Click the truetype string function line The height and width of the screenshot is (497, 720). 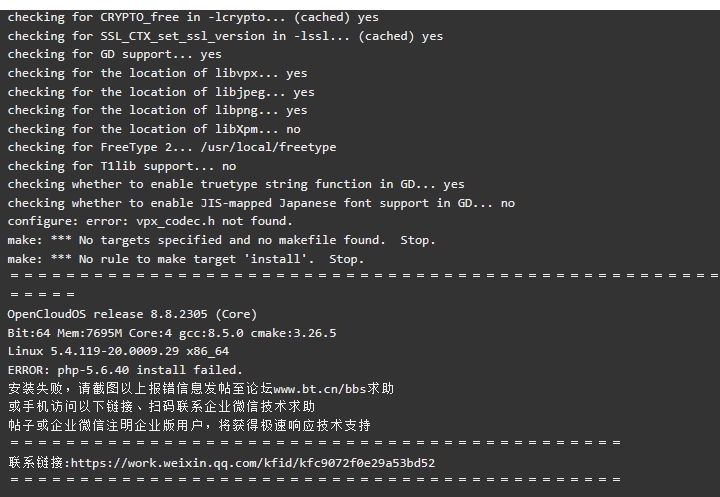click(x=236, y=184)
